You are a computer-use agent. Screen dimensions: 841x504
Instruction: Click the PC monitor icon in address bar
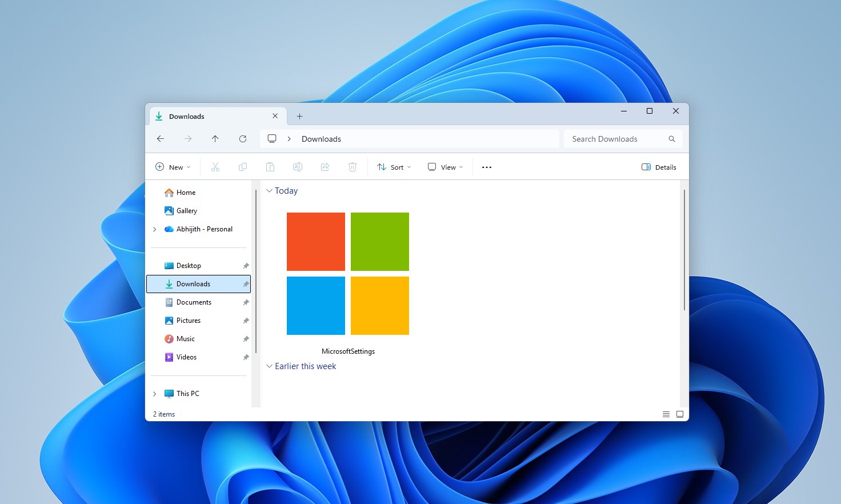click(x=272, y=139)
